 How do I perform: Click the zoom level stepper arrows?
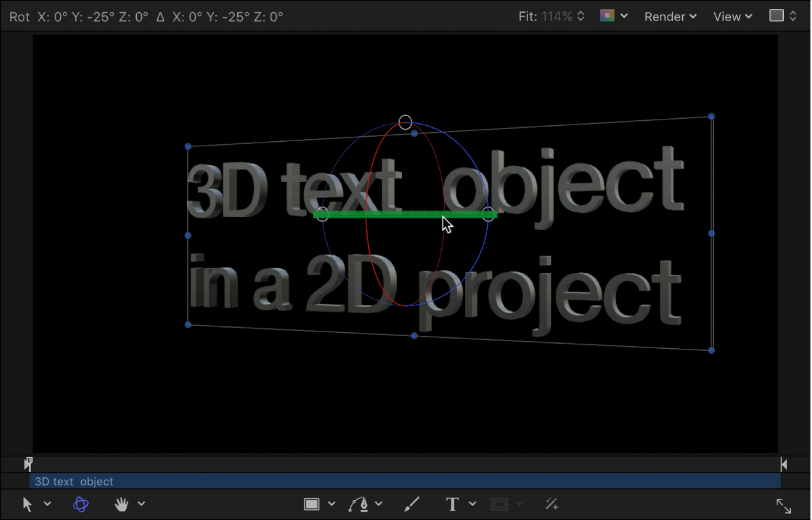pos(580,16)
